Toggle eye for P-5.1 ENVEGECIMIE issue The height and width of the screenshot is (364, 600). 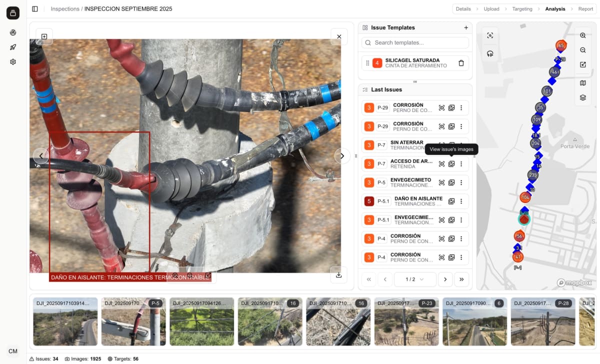pos(441,220)
